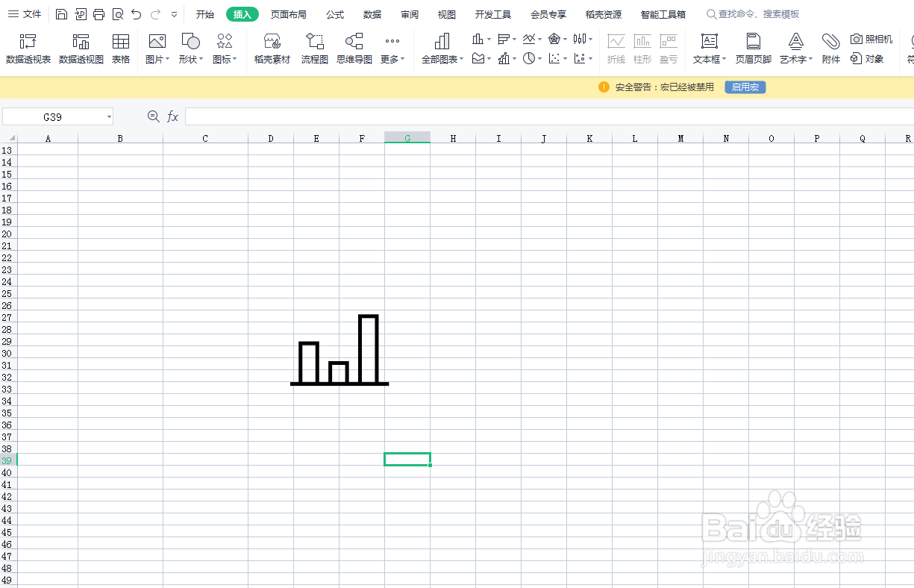This screenshot has width=914, height=588.
Task: Insert a 数据透视图 pivot chart
Action: [x=81, y=49]
